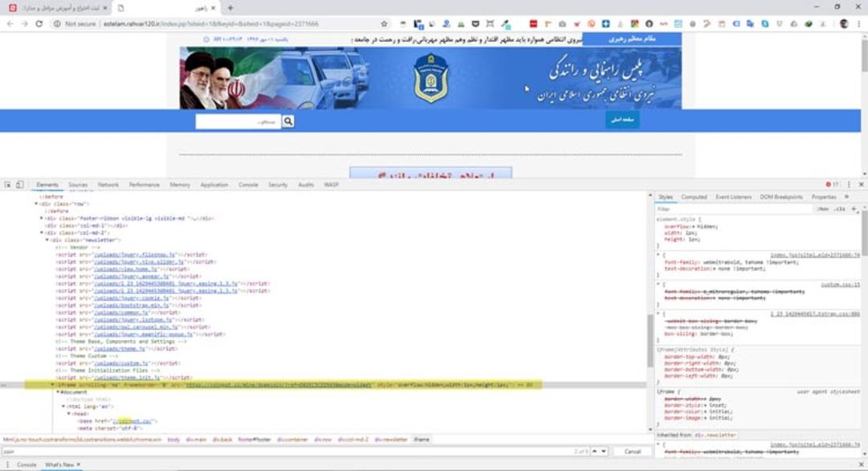Reload the page using the refresh icon
The image size is (868, 471).
click(x=39, y=24)
